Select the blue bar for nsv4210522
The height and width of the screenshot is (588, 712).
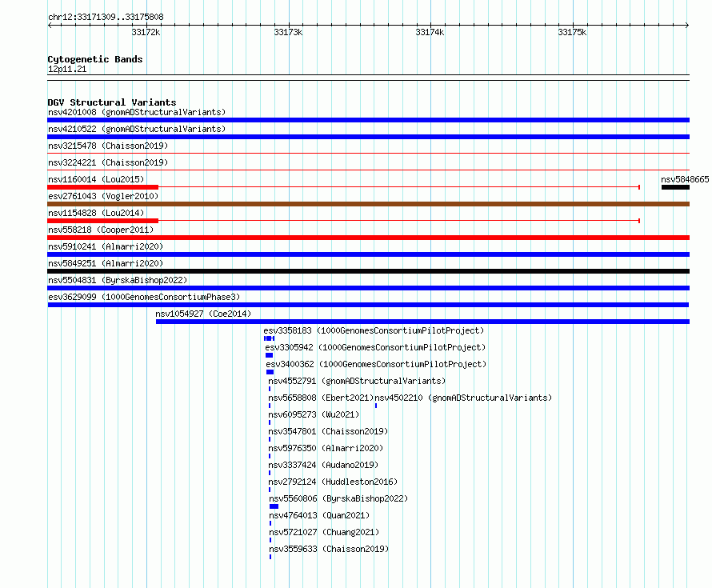coord(368,137)
